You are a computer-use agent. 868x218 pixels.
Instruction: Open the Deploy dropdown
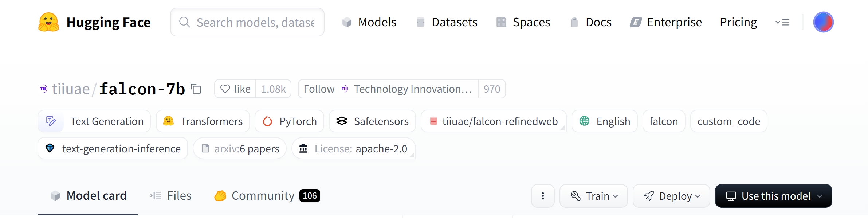(671, 196)
